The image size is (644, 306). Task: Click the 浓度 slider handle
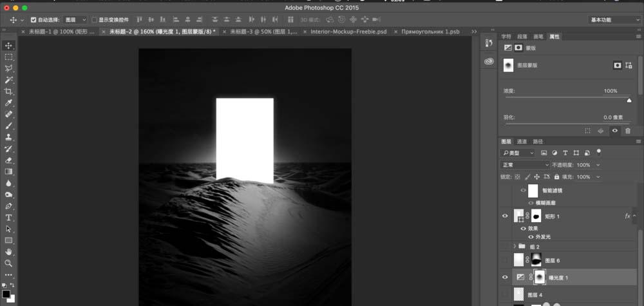[x=629, y=100]
